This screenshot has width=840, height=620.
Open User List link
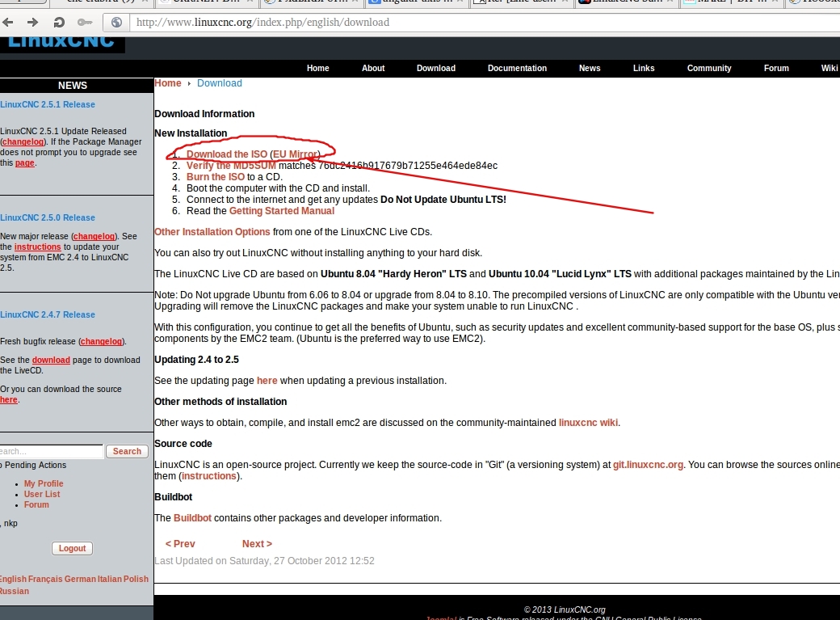click(x=42, y=495)
